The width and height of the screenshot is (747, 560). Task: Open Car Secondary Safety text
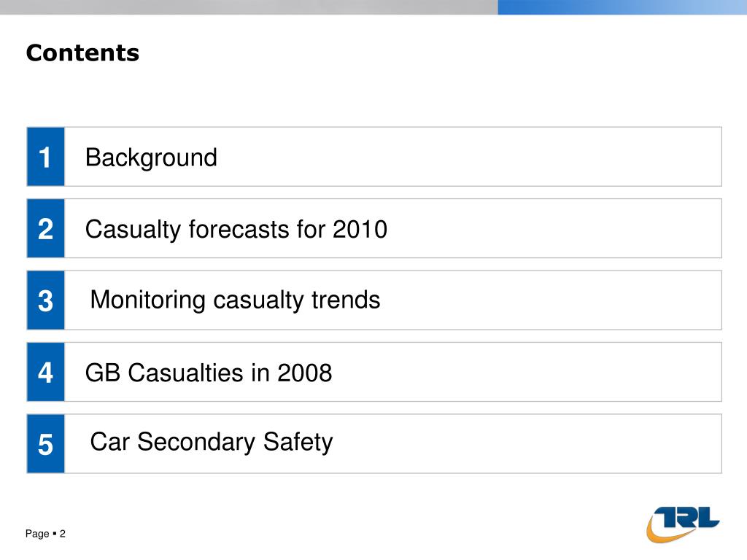[x=212, y=443]
